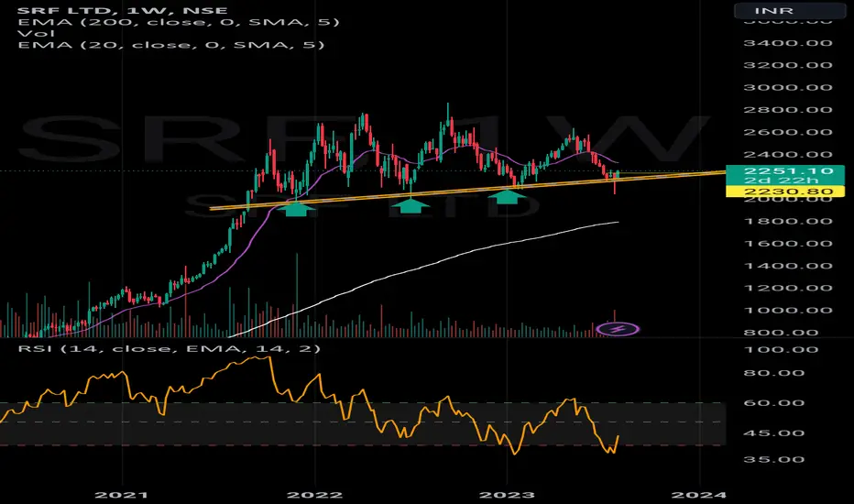Click the 3400.00 price axis label
Screen dimensions: 854x504
[x=788, y=43]
